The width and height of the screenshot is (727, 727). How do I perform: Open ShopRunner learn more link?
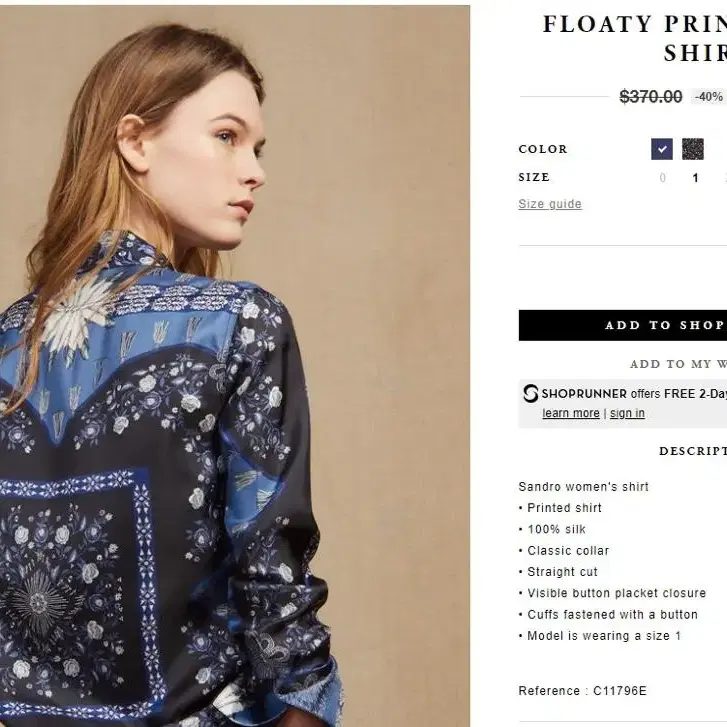tap(571, 413)
